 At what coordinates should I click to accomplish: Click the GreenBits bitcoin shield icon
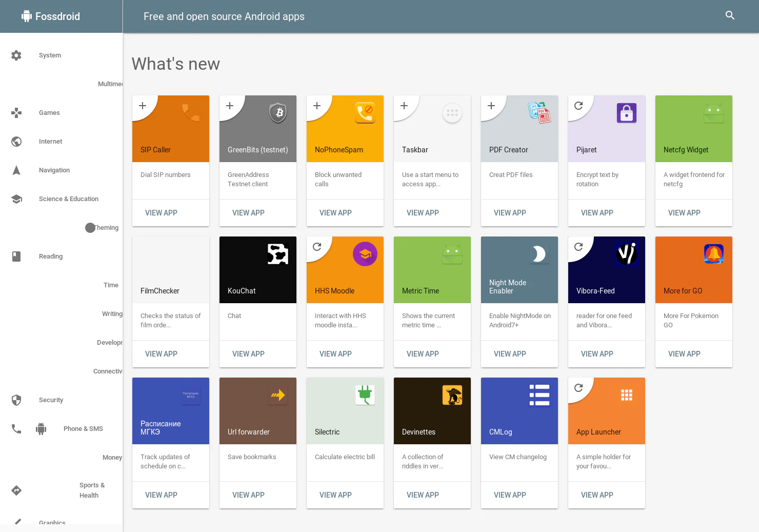pos(278,113)
